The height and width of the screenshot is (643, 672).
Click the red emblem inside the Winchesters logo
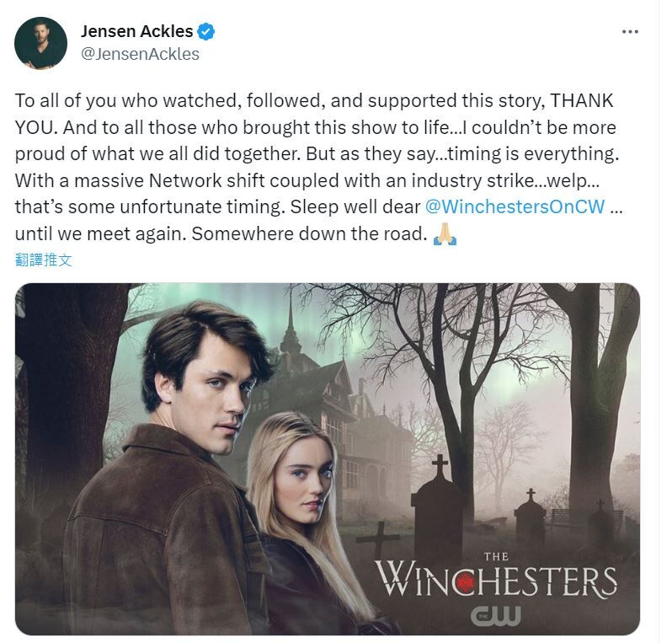[x=465, y=582]
